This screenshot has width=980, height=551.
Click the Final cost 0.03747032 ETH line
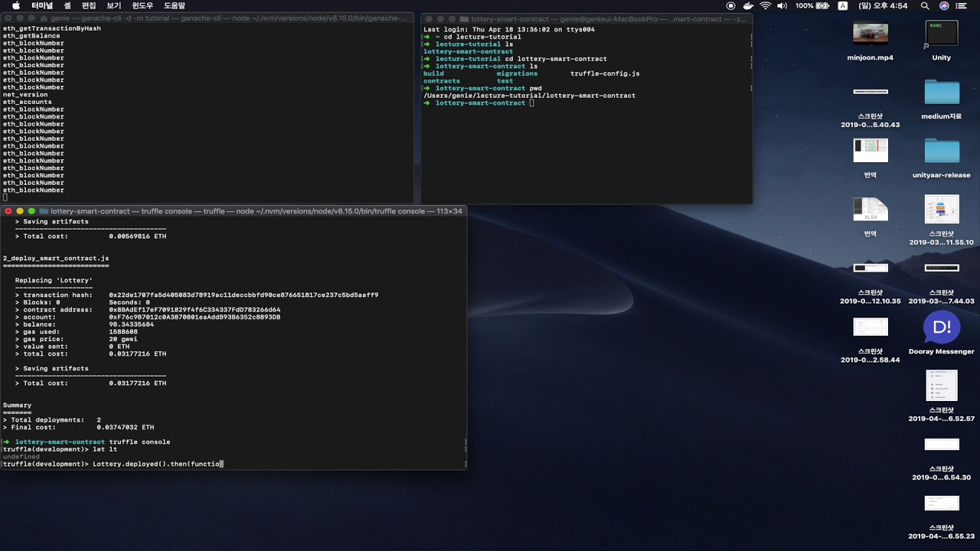pos(78,427)
